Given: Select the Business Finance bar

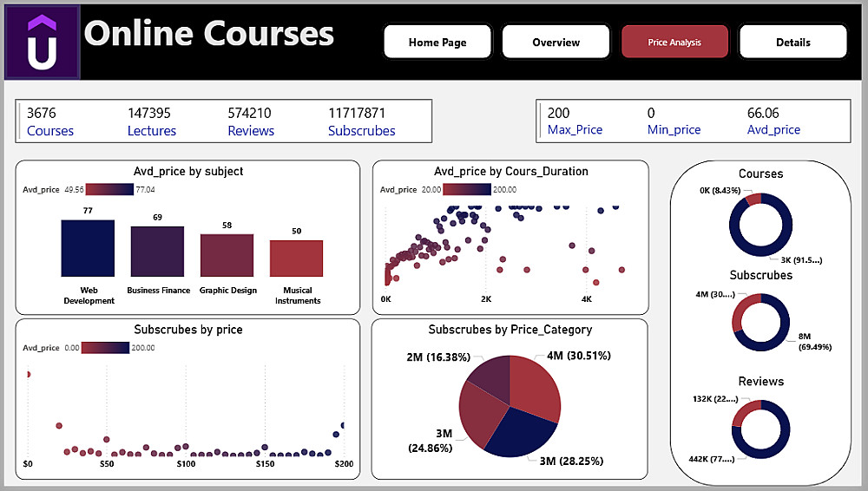Looking at the screenshot, I should 157,252.
